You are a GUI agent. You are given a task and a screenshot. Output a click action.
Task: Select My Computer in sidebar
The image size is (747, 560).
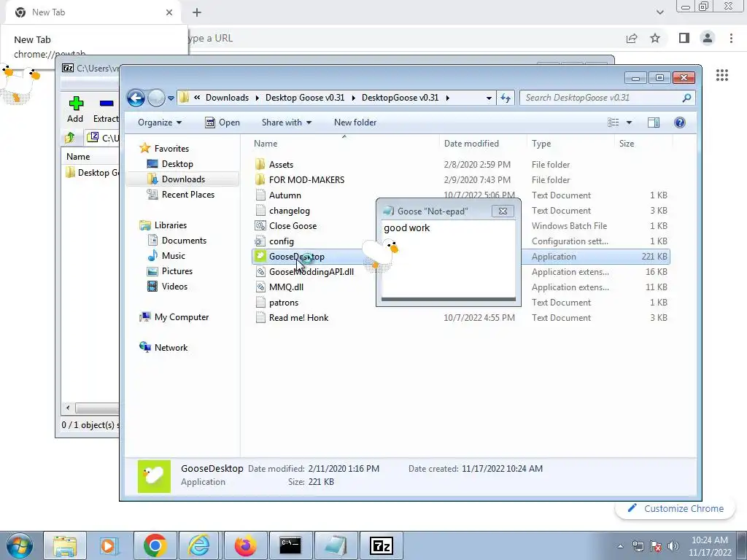pos(181,317)
